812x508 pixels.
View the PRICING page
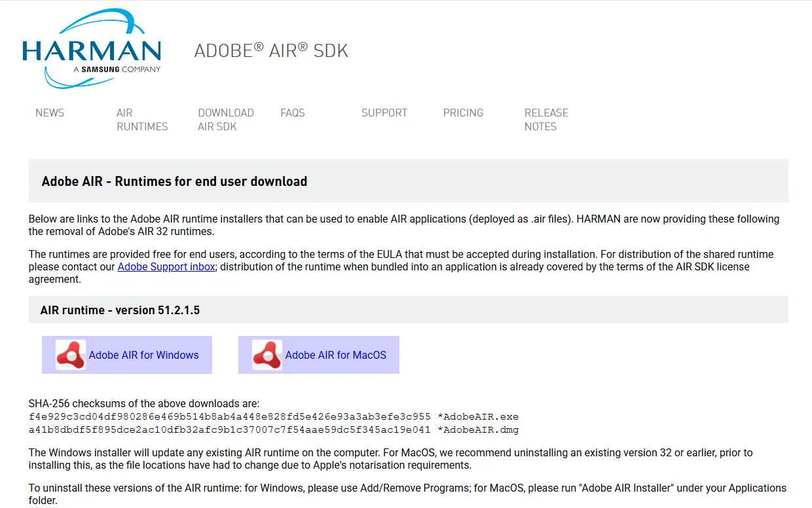(463, 113)
